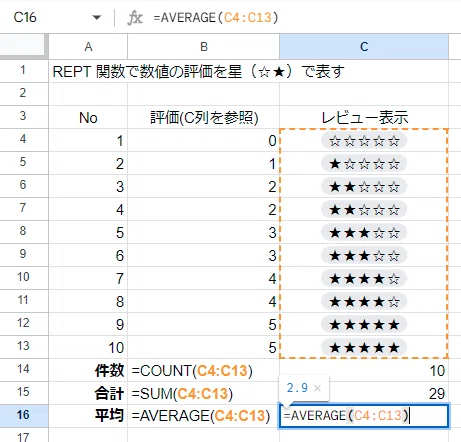Image resolution: width=461 pixels, height=442 pixels.
Task: Select row 3 header
Action: tap(23, 116)
